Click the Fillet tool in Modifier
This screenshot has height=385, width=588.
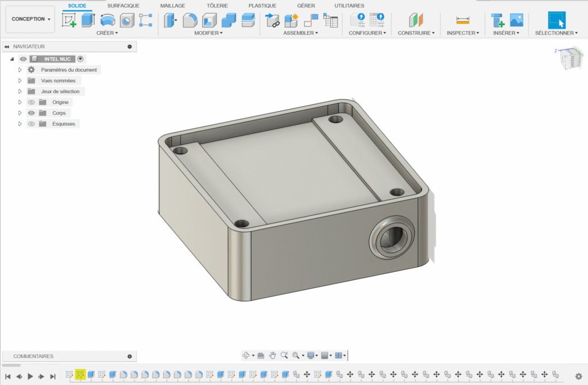point(189,21)
